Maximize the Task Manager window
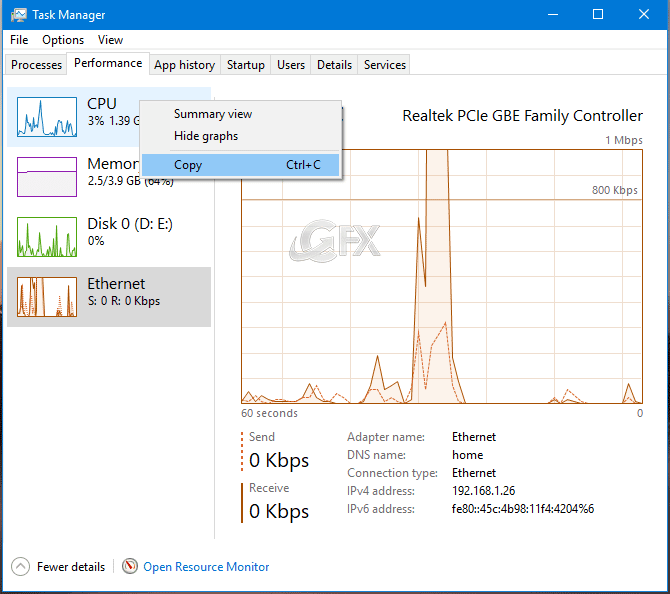 [x=598, y=15]
